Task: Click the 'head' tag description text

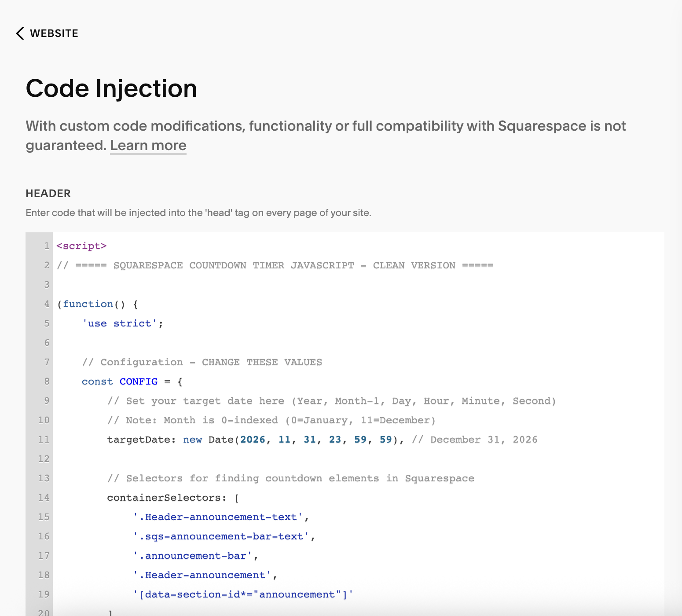Action: tap(198, 213)
